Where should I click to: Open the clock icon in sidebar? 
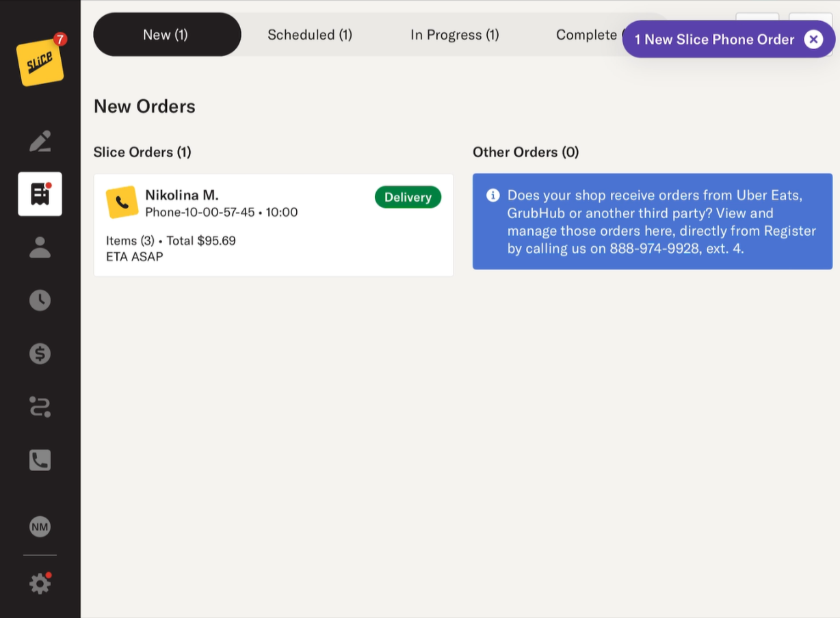coord(40,300)
